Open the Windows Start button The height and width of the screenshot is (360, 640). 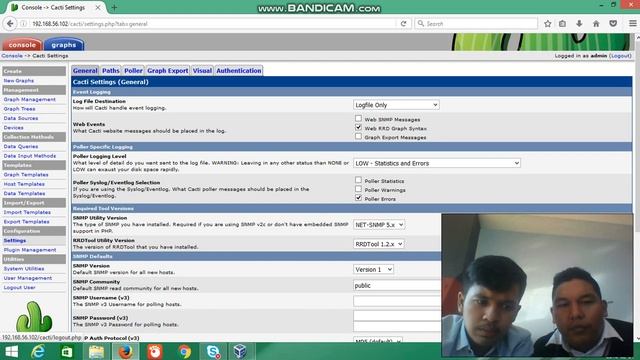[x=11, y=351]
